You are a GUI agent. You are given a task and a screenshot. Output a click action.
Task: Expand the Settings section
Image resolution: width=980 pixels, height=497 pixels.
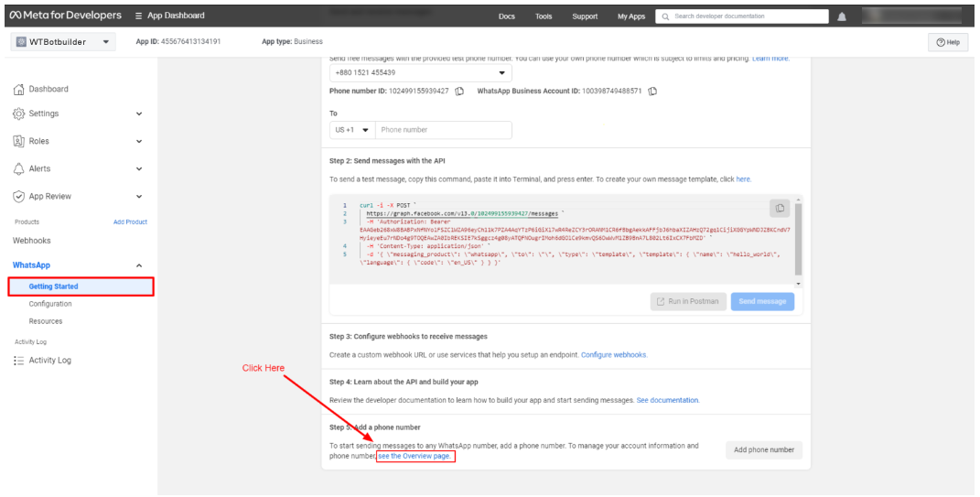tap(139, 113)
